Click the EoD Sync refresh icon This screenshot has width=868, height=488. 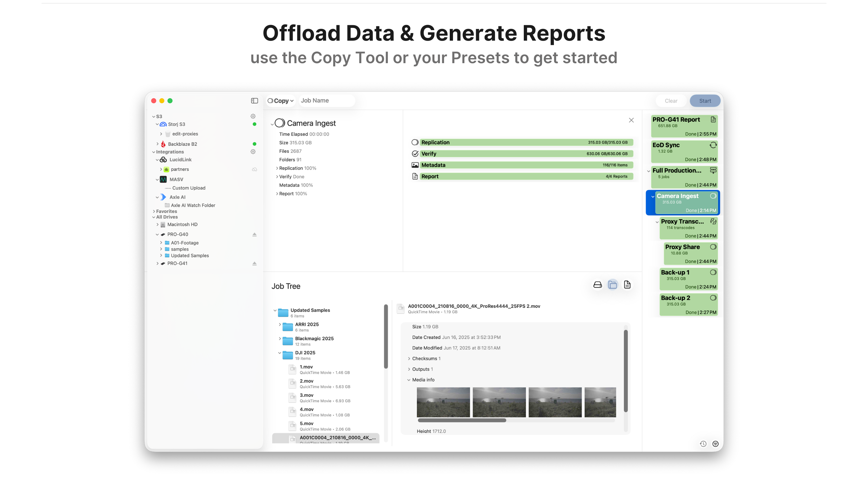click(x=713, y=145)
